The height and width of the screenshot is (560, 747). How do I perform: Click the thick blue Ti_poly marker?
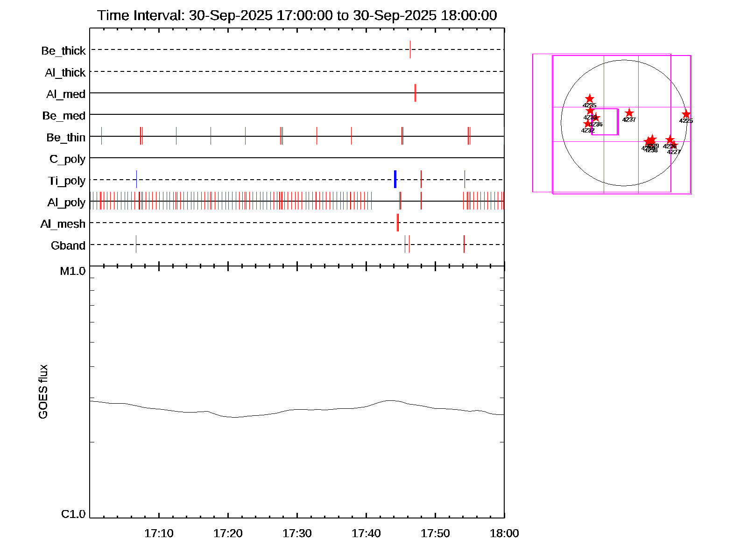click(395, 179)
